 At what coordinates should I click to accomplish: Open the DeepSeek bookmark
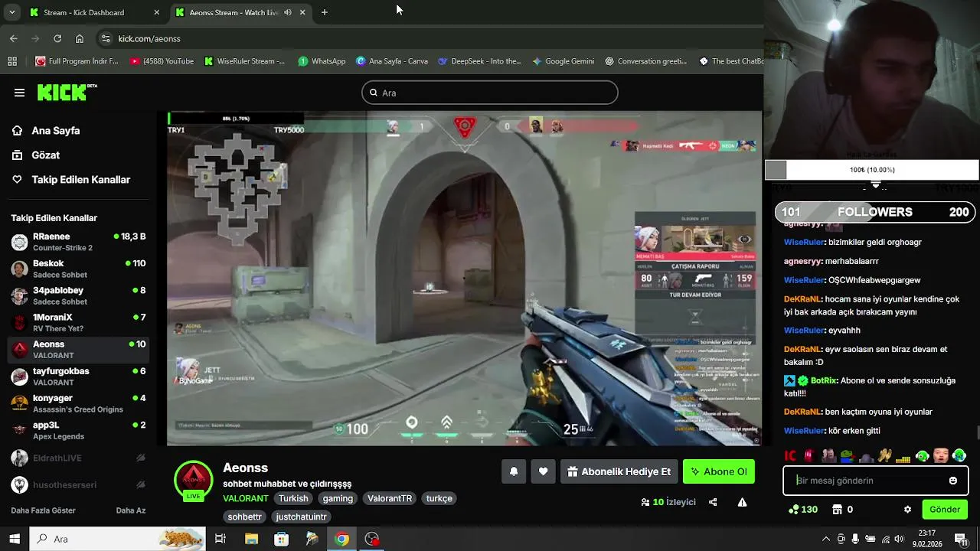(x=479, y=61)
